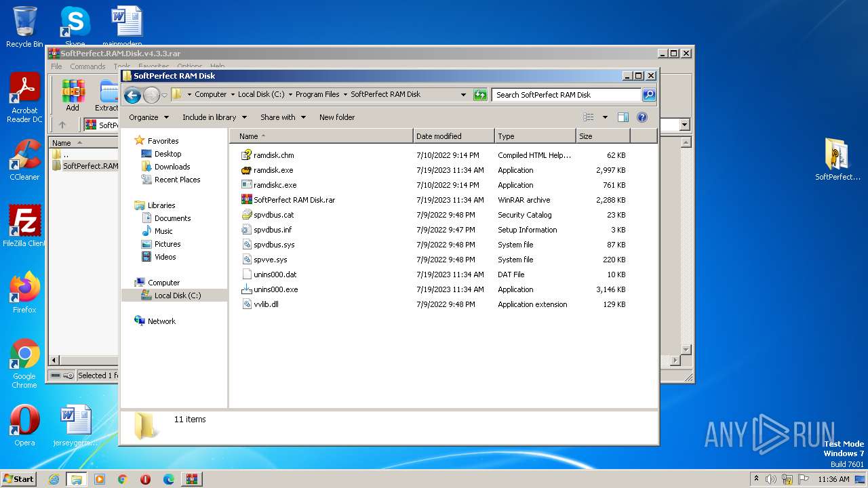Click the volume tray icon
Viewport: 868px width, 488px height.
point(770,479)
